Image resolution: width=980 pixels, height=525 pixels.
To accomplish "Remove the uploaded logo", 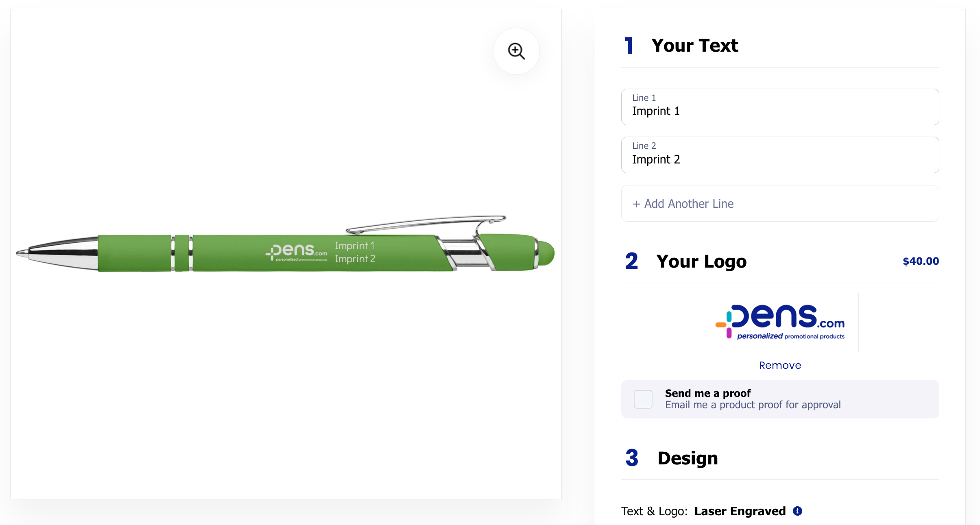I will (780, 365).
